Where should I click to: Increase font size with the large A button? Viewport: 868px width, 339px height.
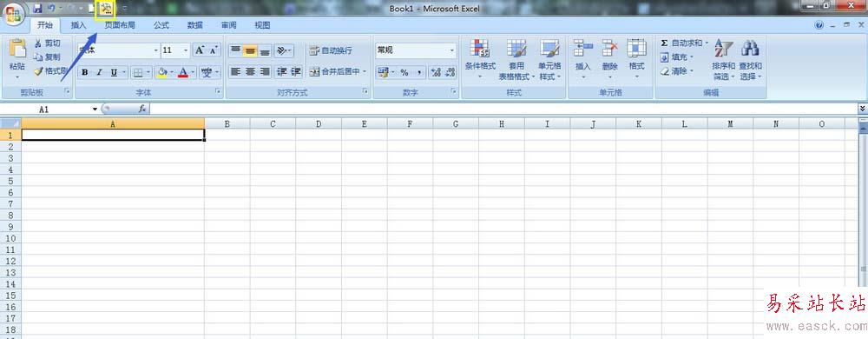click(x=200, y=50)
